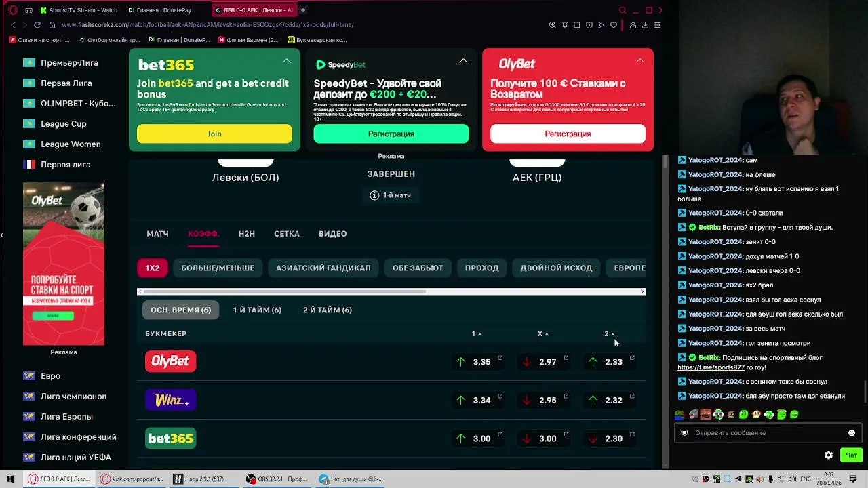Open the emoji picker in chat input
868x488 pixels.
[x=852, y=433]
